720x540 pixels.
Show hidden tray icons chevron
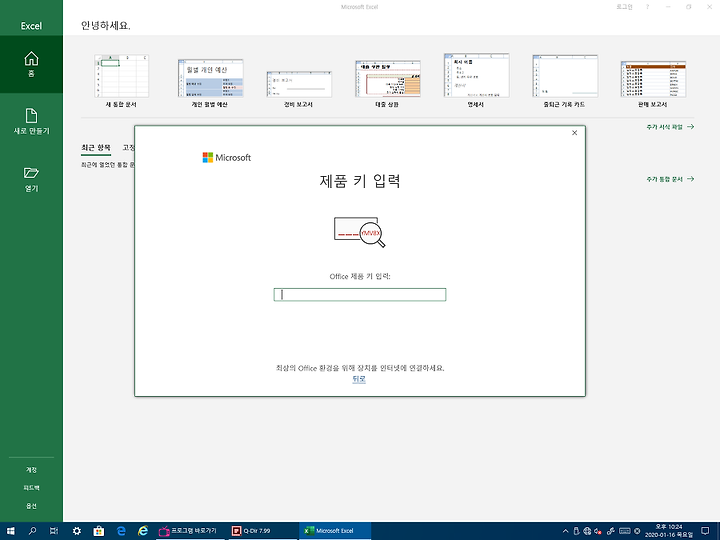[565, 531]
